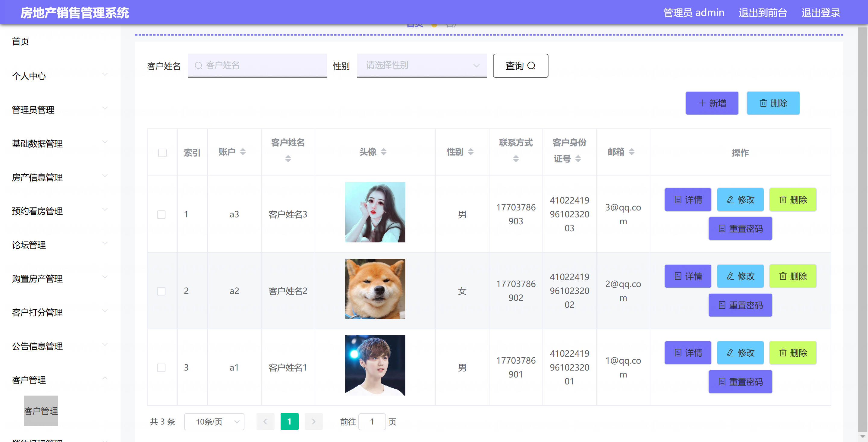Click the plus icon on the 新增 button
Viewport: 868px width, 442px height.
tap(702, 103)
